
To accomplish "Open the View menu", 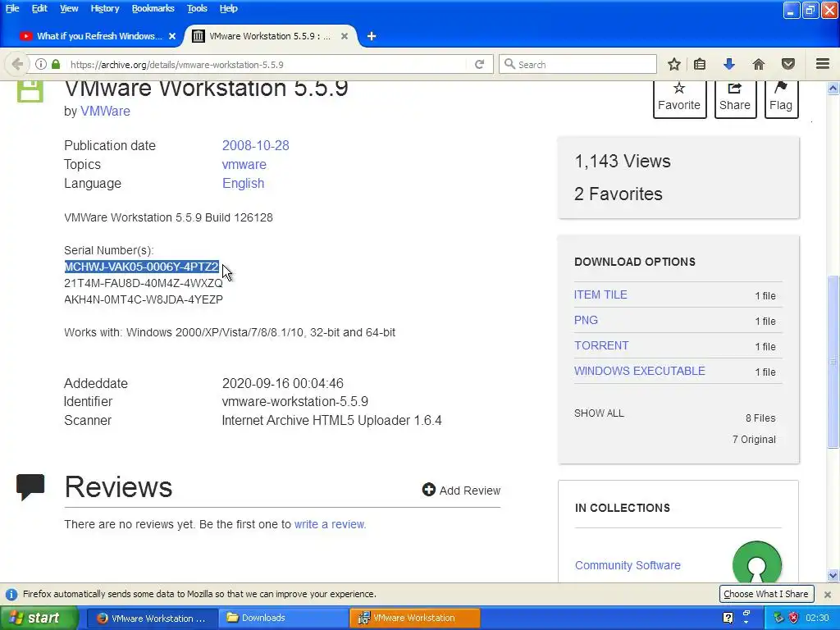I will (69, 8).
